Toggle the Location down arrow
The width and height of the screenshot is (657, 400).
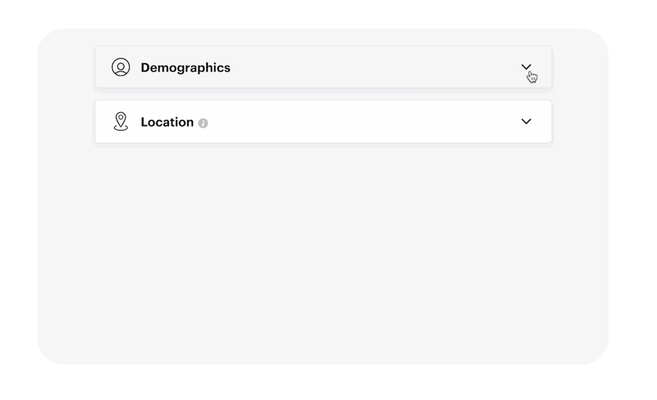pyautogui.click(x=526, y=122)
